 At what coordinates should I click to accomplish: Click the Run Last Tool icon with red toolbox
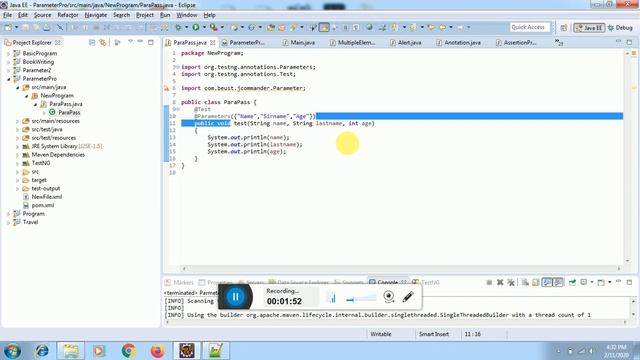pyautogui.click(x=213, y=27)
